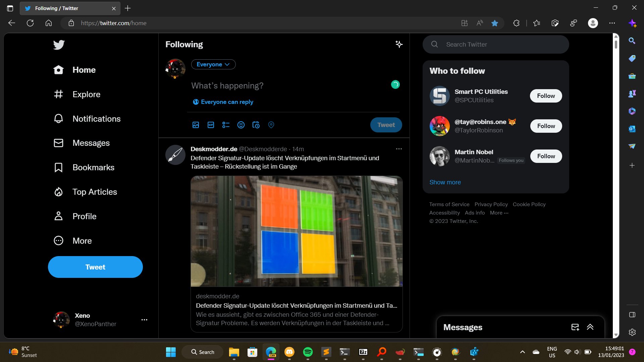Open Tweet compose button
The image size is (644, 362).
pos(95,267)
